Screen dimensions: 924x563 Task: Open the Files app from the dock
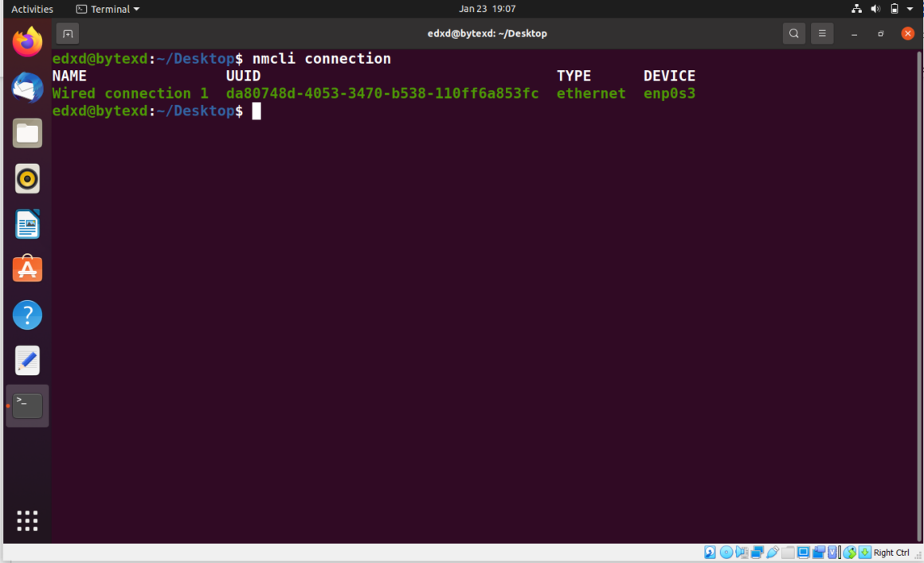point(27,133)
